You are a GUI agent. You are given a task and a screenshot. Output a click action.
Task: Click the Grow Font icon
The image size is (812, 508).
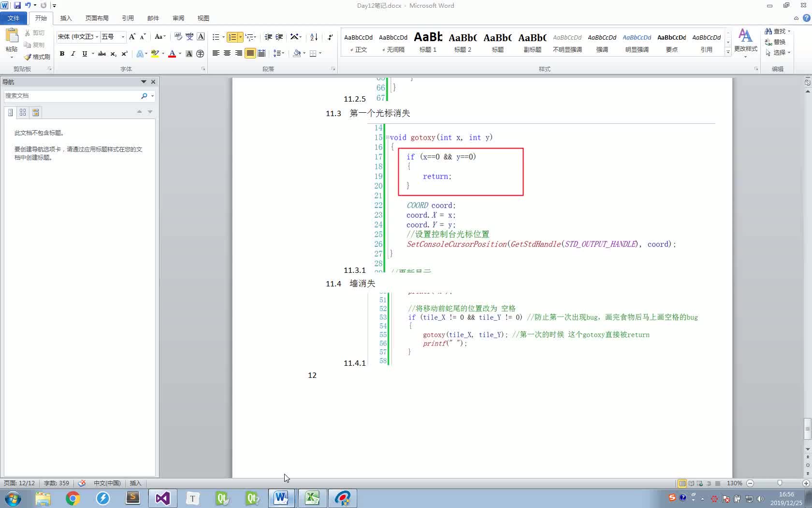click(132, 37)
